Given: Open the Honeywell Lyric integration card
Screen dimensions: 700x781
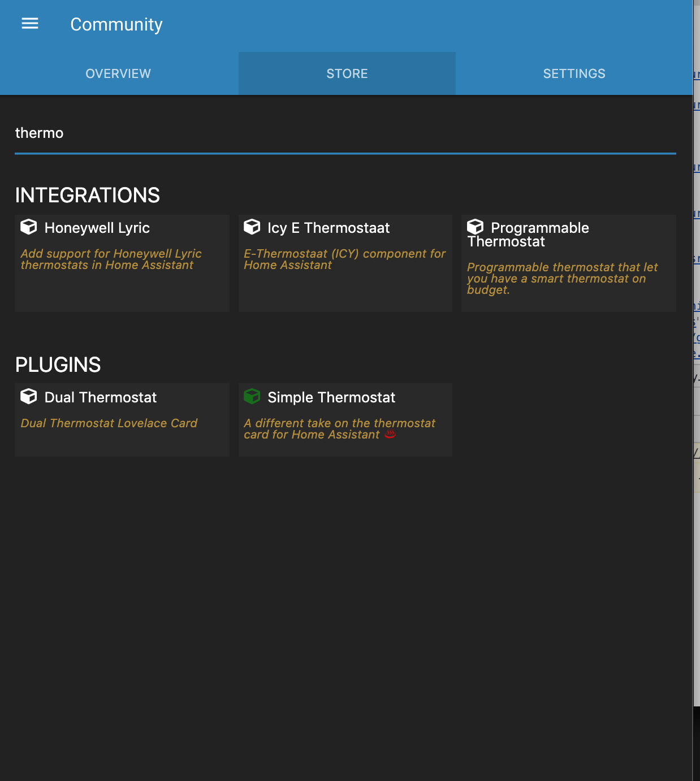Looking at the screenshot, I should click(x=122, y=263).
